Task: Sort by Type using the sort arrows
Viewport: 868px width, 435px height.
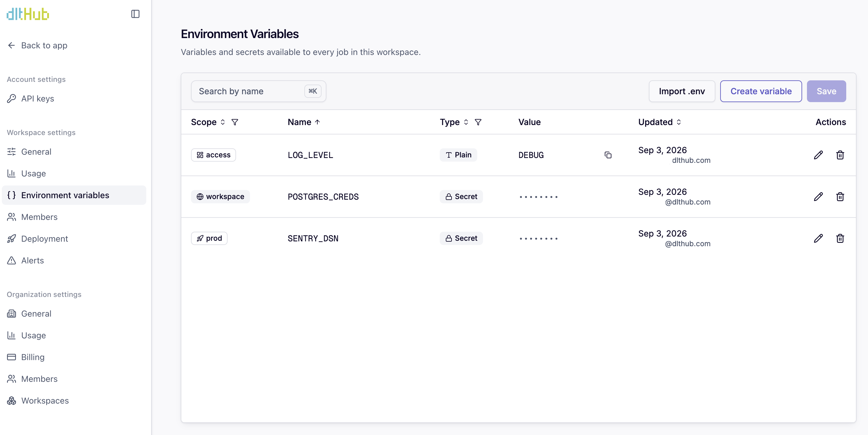Action: pos(466,122)
